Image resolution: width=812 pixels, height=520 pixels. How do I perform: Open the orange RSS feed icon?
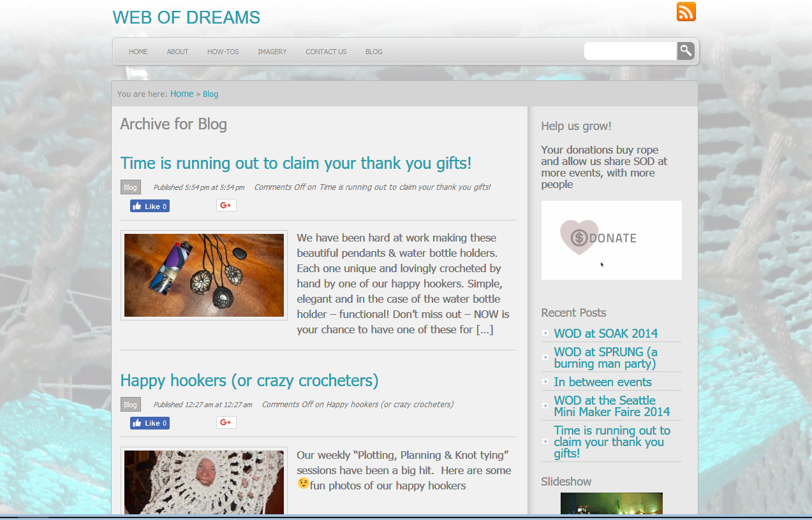686,12
